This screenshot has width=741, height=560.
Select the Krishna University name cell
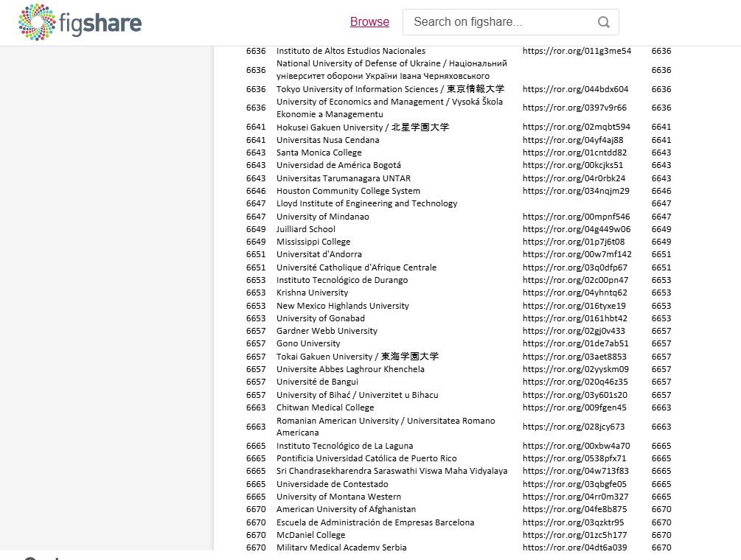(x=313, y=293)
